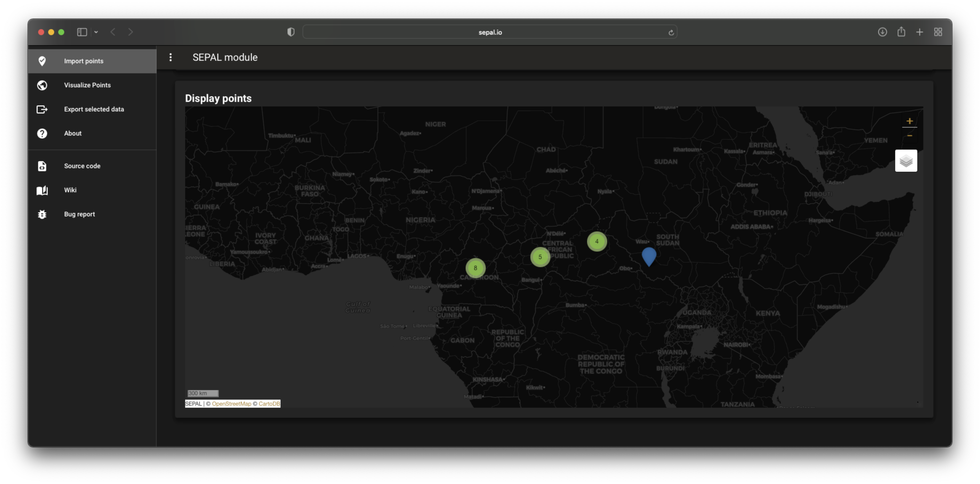Open the CartoDB attribution link

[269, 404]
